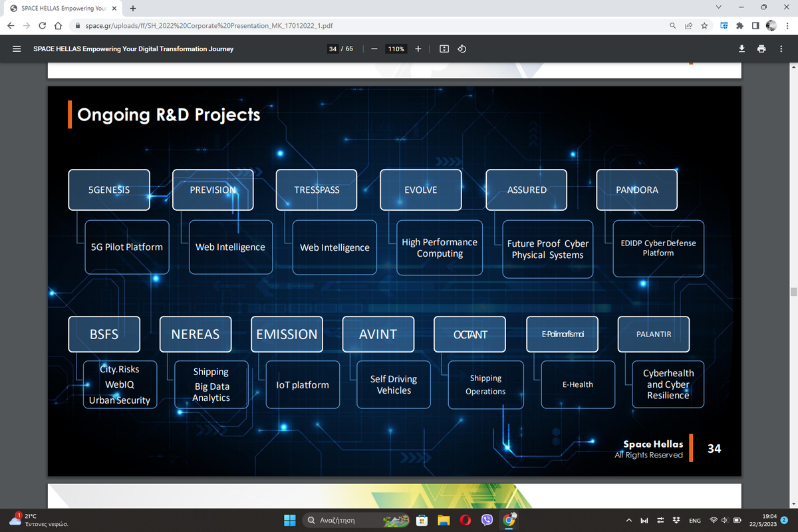
Task: Click the vertical scrollbar thumb
Action: (x=793, y=291)
